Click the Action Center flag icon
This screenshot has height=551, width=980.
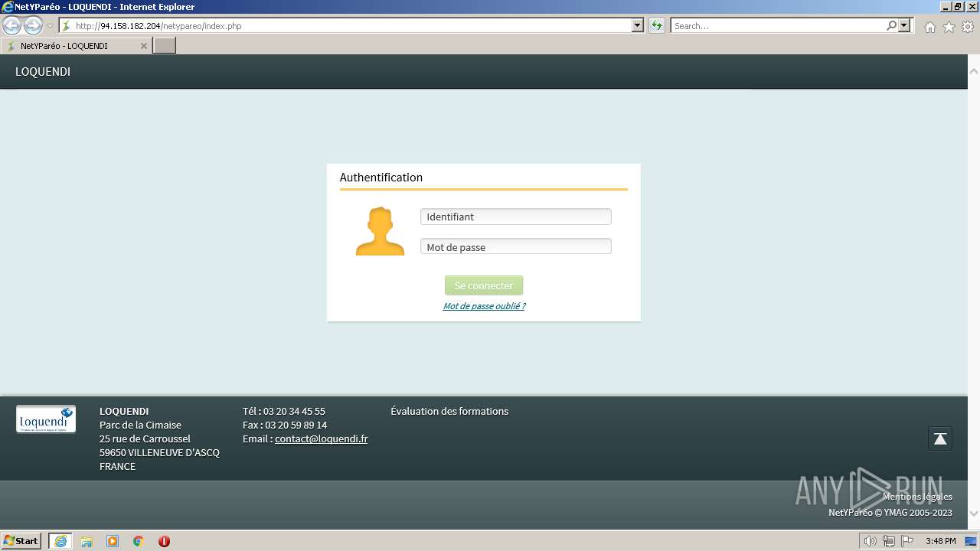(x=907, y=541)
